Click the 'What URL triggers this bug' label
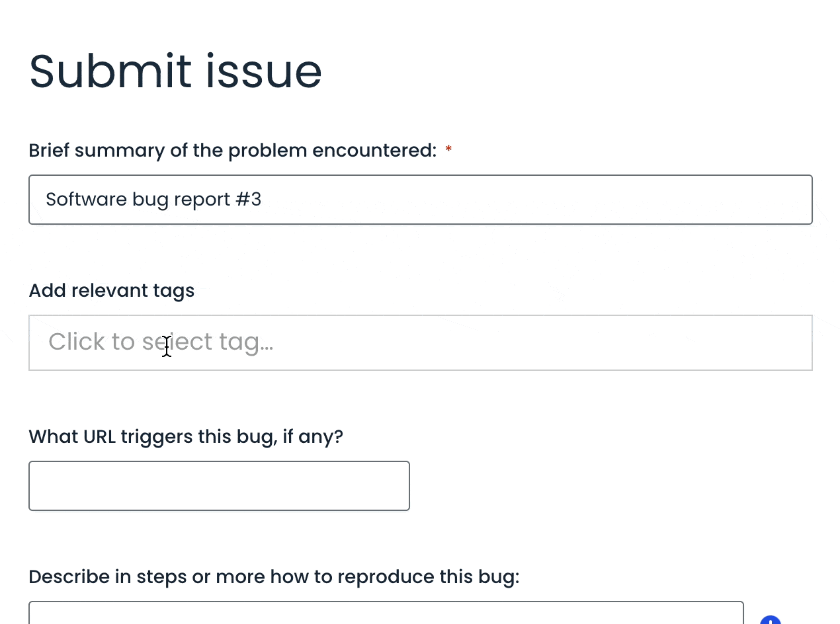This screenshot has width=840, height=624. click(x=186, y=437)
